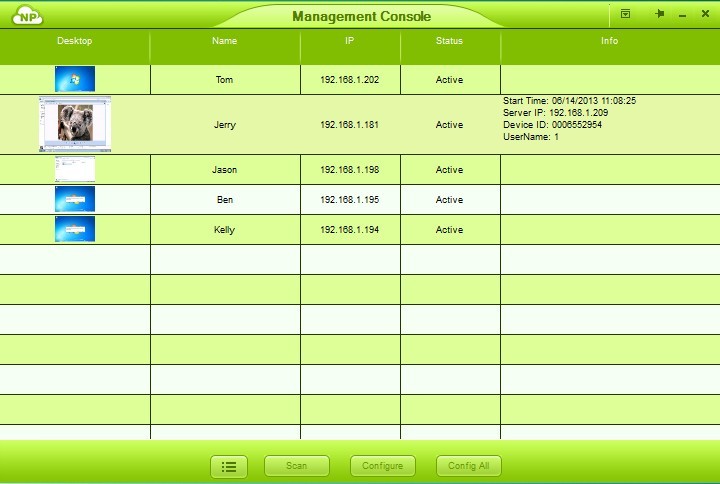The width and height of the screenshot is (720, 484).
Task: Open Jerry's koala desktop thumbnail
Action: coord(75,124)
